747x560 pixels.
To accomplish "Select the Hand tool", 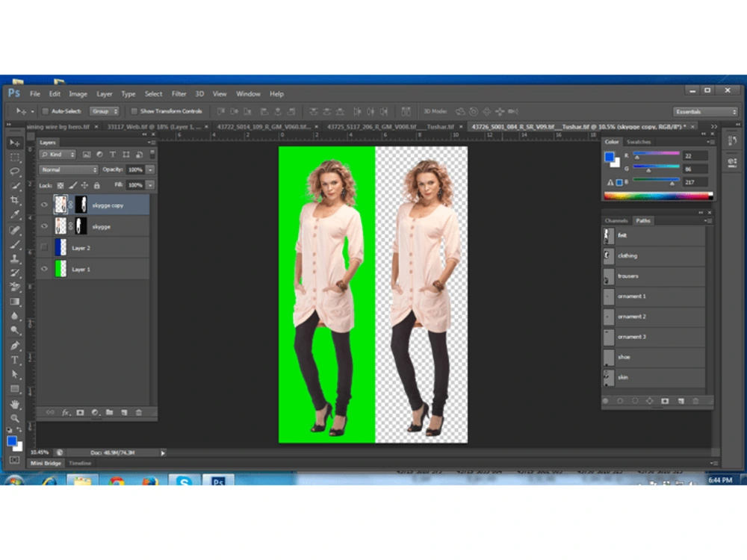I will pos(15,404).
